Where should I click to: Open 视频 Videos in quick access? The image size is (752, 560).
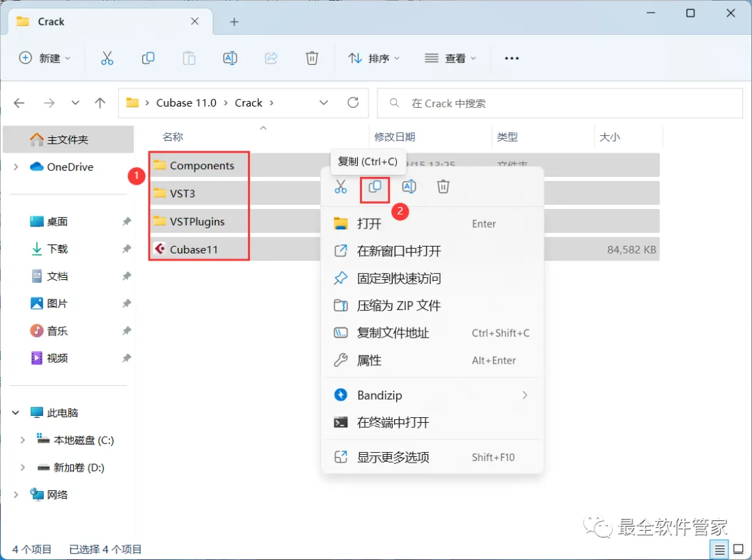pyautogui.click(x=57, y=359)
